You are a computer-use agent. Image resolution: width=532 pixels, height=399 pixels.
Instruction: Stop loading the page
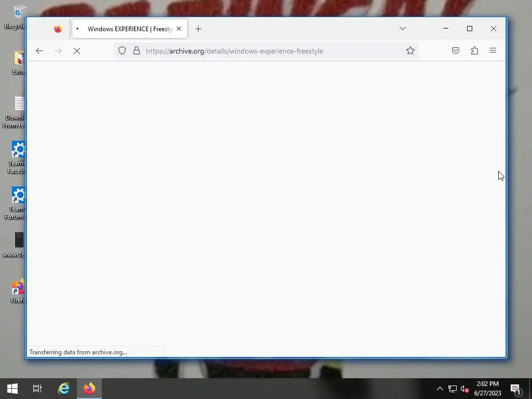coord(77,51)
